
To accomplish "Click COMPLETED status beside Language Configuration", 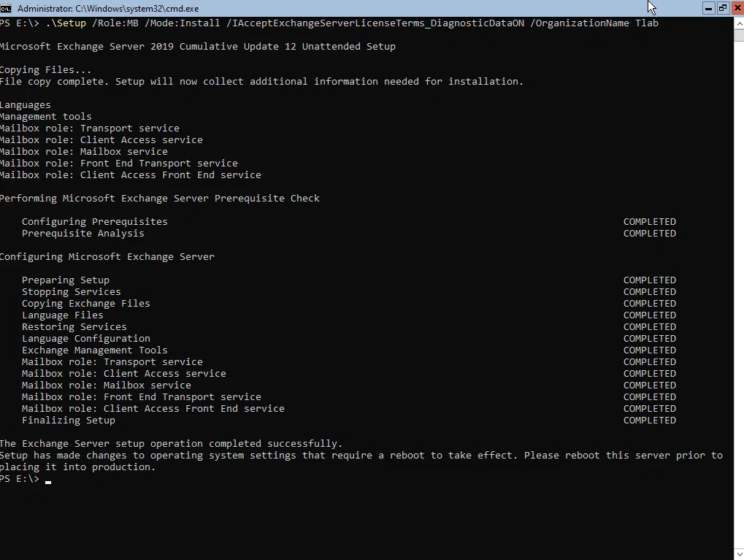I will point(650,338).
